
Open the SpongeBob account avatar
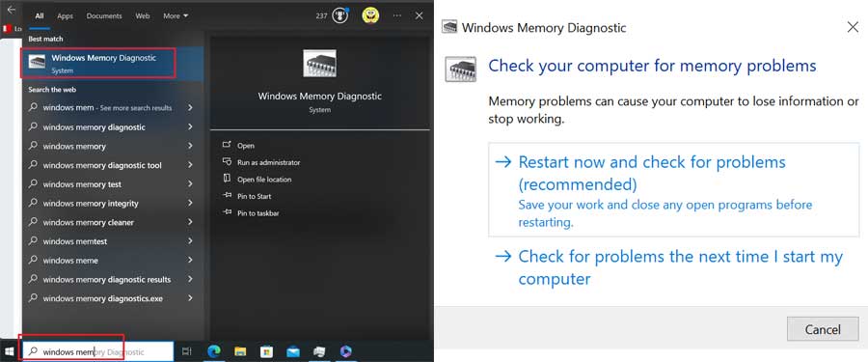pos(370,15)
